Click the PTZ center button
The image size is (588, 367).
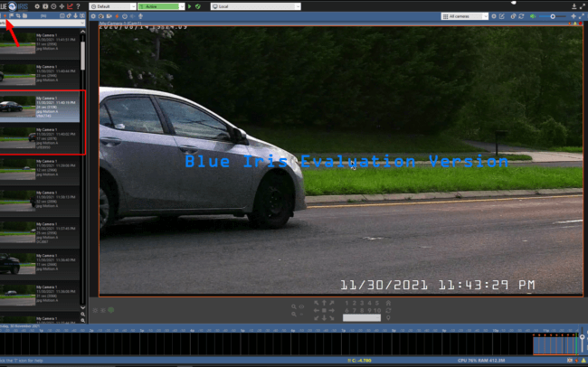[324, 310]
